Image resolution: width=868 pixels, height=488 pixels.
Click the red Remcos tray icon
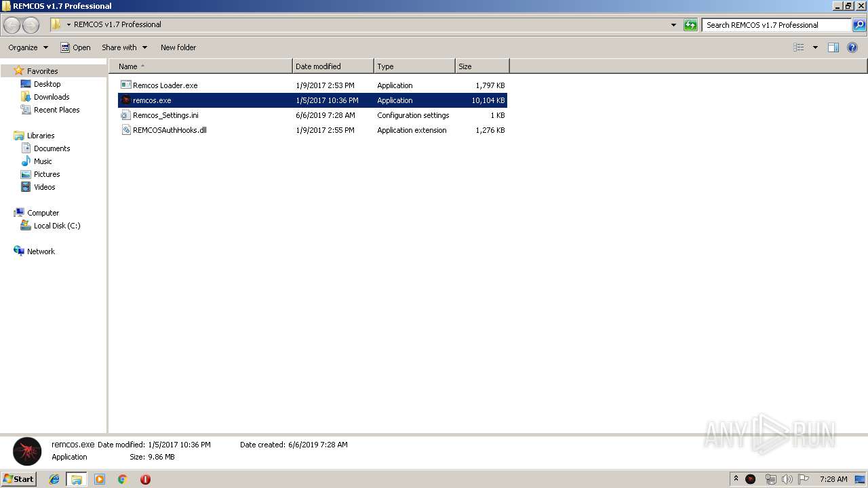pyautogui.click(x=751, y=479)
